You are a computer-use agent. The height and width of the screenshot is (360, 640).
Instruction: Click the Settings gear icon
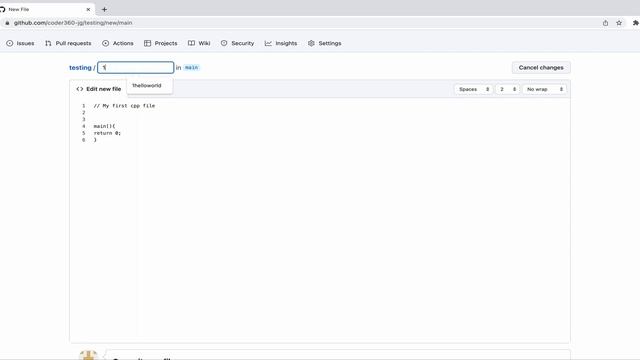[x=311, y=43]
